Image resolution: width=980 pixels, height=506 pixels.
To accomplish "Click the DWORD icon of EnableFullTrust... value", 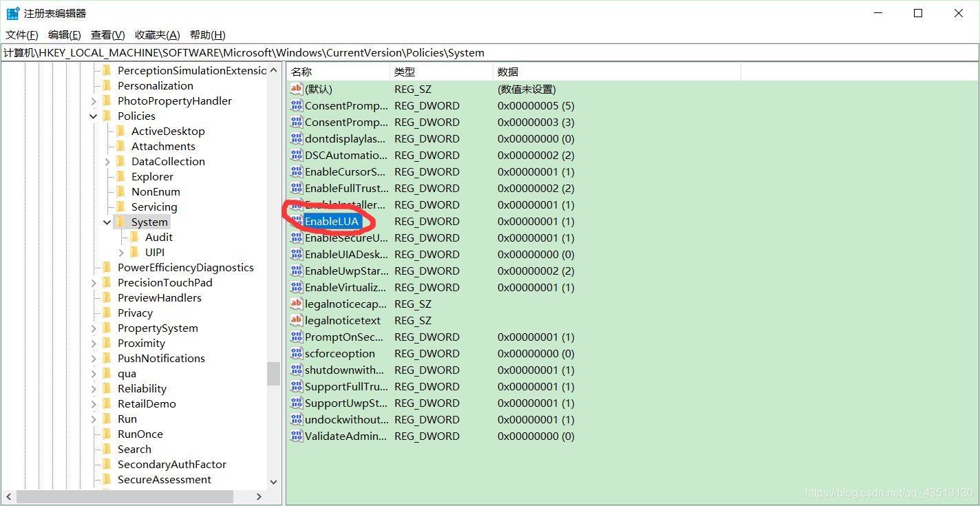I will [x=297, y=188].
